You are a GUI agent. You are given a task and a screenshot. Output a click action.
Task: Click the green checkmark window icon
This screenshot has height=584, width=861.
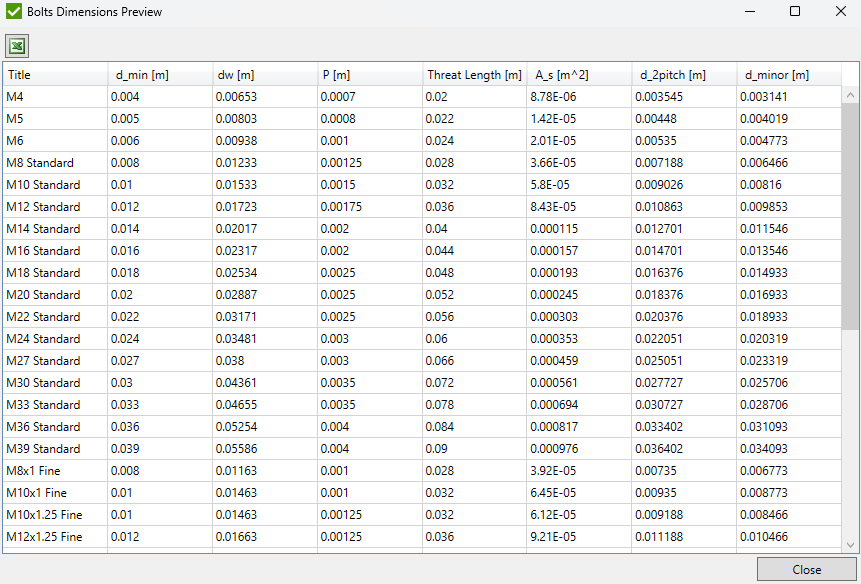(x=13, y=12)
